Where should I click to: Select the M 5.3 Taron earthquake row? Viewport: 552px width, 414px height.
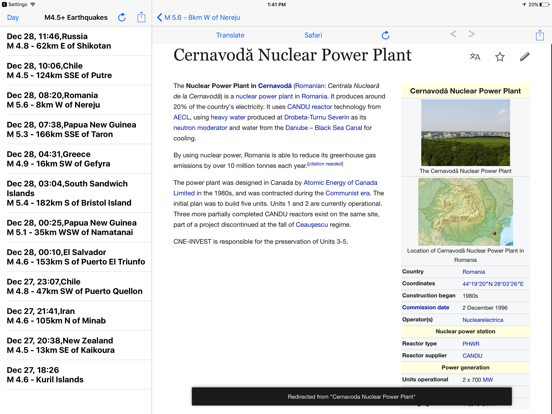[x=76, y=130]
